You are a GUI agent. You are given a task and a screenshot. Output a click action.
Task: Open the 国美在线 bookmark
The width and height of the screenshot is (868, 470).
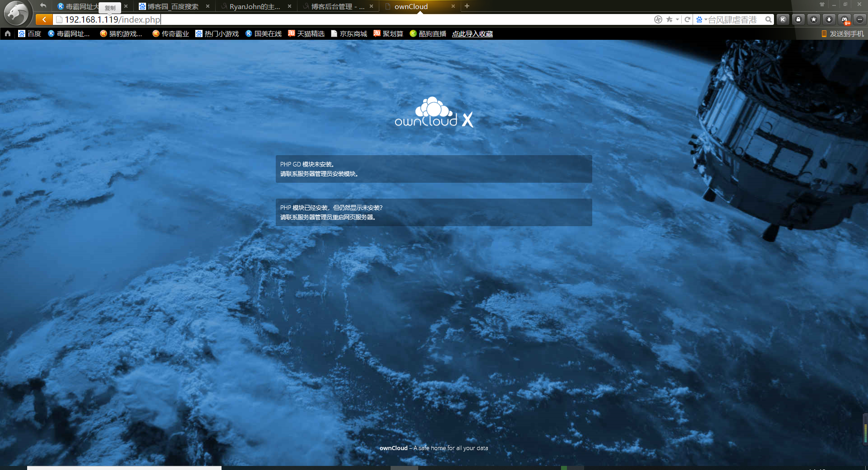point(264,33)
